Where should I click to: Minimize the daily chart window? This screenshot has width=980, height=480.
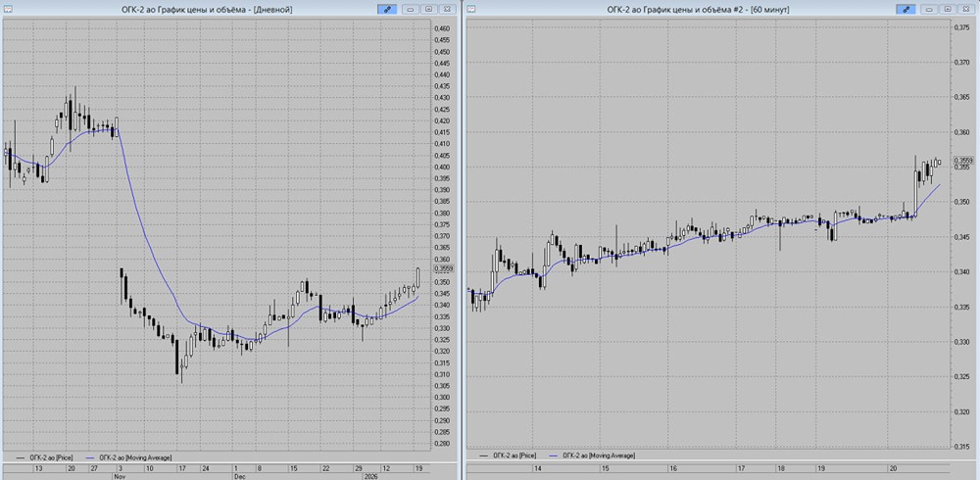412,9
